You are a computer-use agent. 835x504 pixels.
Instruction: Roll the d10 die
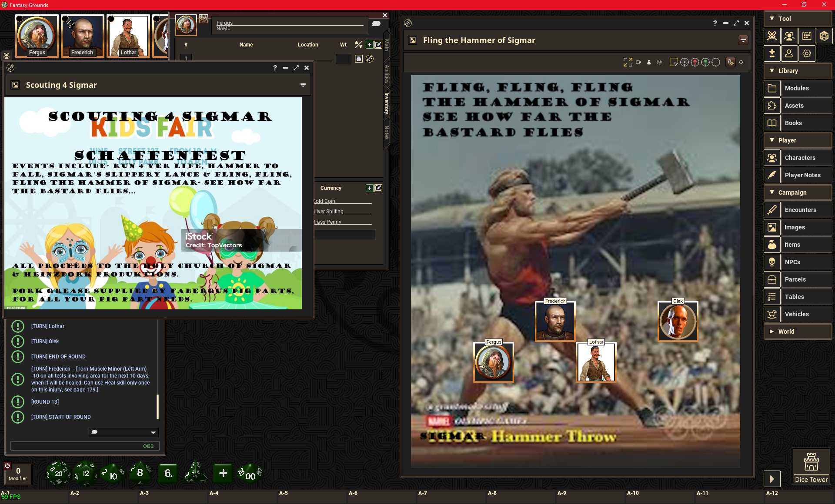(112, 474)
